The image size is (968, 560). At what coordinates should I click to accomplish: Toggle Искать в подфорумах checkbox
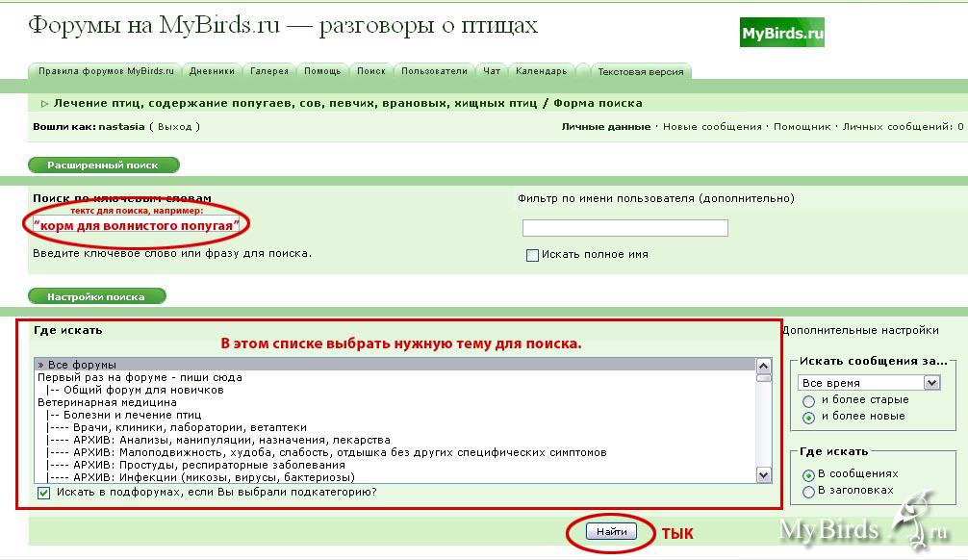click(44, 493)
